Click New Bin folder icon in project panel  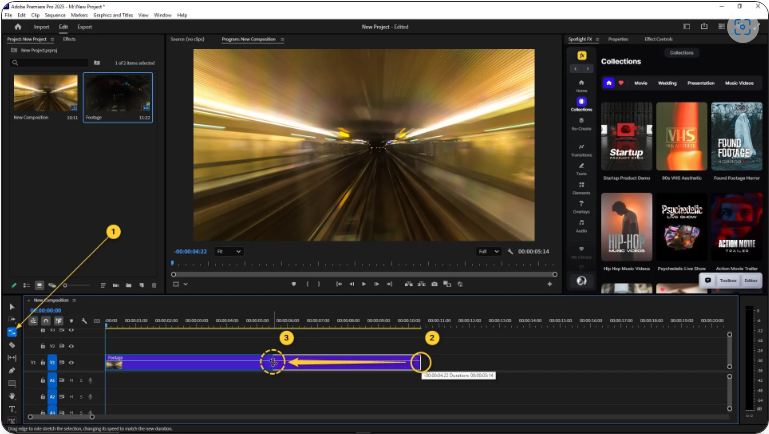[x=128, y=285]
